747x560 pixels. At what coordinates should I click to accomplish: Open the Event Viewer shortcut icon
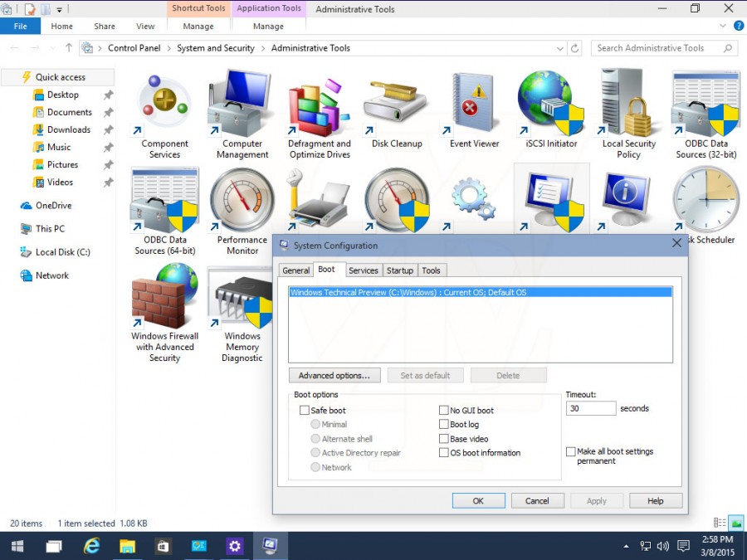474,102
